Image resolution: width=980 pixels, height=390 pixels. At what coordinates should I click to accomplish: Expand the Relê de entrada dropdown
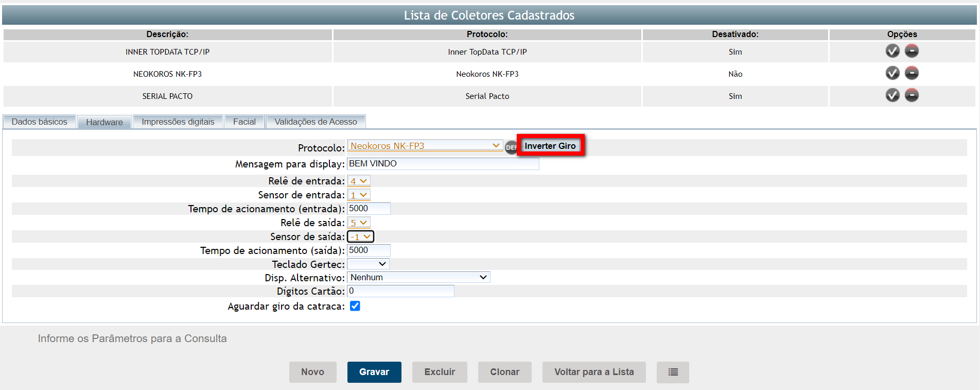point(359,181)
